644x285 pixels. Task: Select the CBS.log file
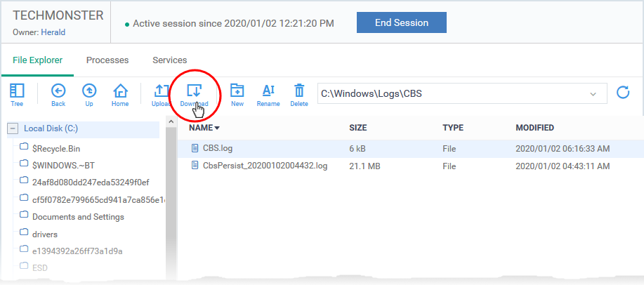click(x=217, y=149)
